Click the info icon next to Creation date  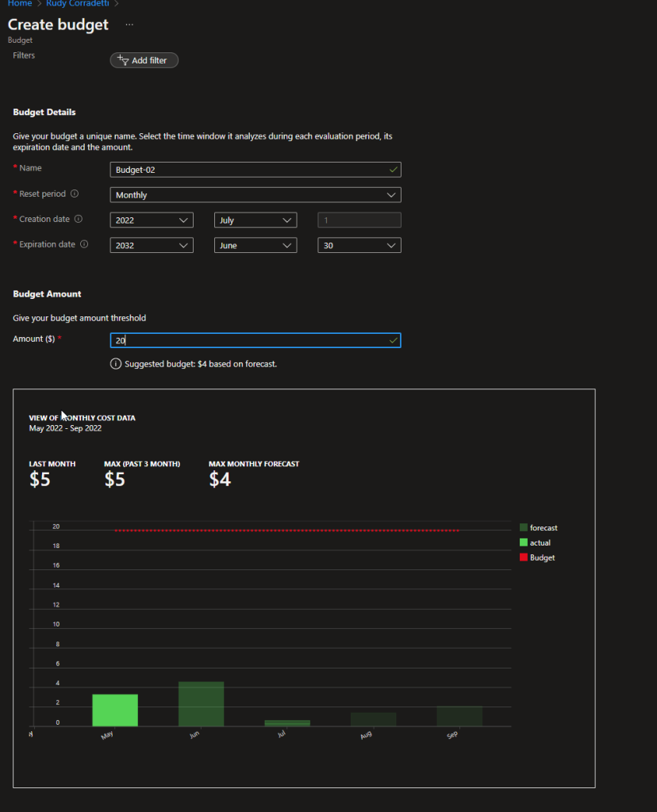[79, 219]
